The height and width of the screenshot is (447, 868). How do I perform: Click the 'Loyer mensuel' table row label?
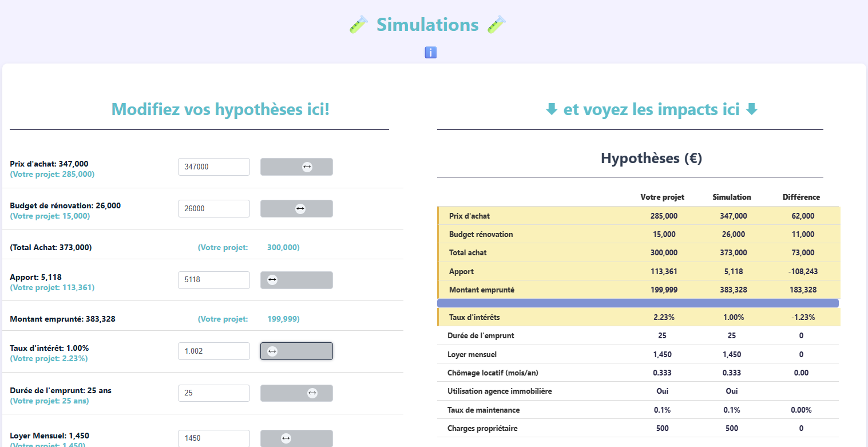point(472,354)
